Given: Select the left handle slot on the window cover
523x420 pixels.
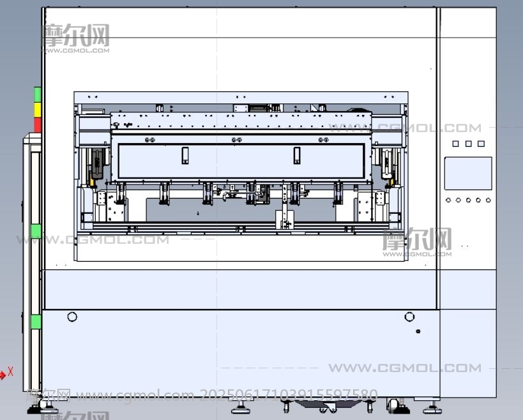Looking at the screenshot, I should tap(185, 155).
